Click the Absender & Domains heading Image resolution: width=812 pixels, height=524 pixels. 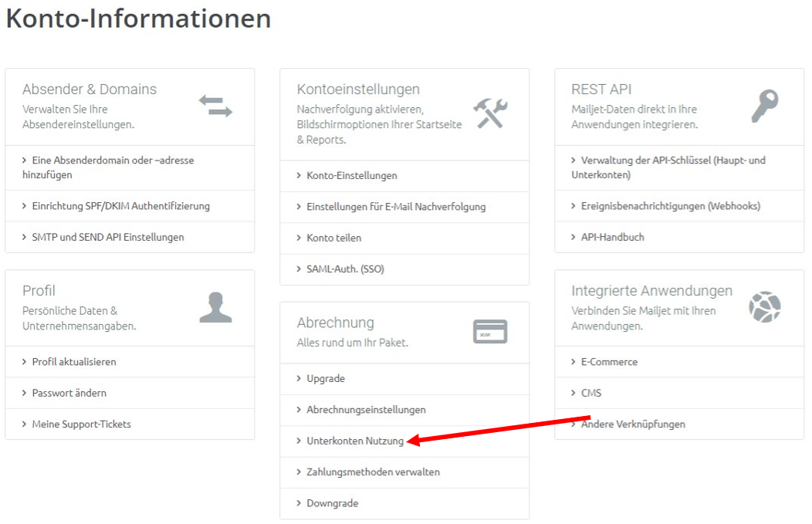tap(89, 89)
